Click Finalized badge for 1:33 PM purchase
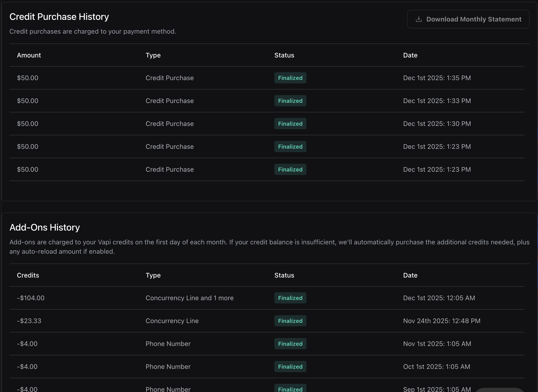This screenshot has height=392, width=538. pyautogui.click(x=290, y=101)
